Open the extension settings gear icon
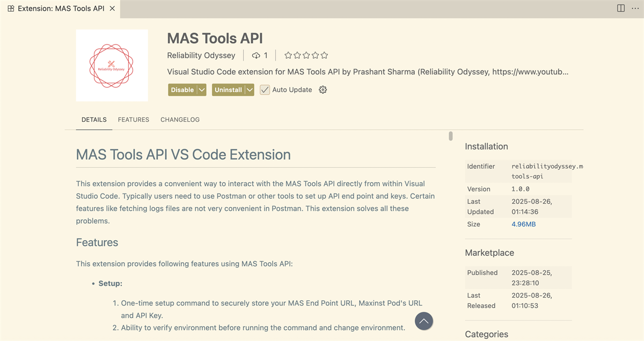The height and width of the screenshot is (341, 644). pyautogui.click(x=323, y=90)
